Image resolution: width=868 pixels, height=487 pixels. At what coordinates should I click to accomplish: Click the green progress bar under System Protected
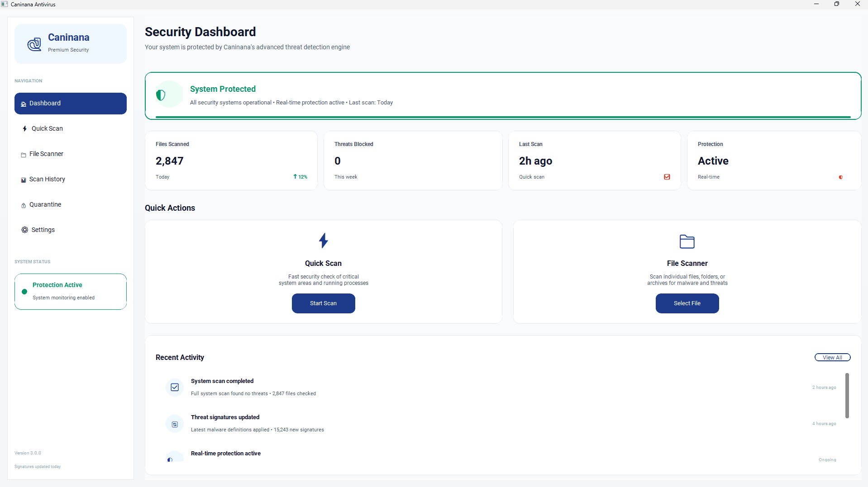tap(502, 117)
